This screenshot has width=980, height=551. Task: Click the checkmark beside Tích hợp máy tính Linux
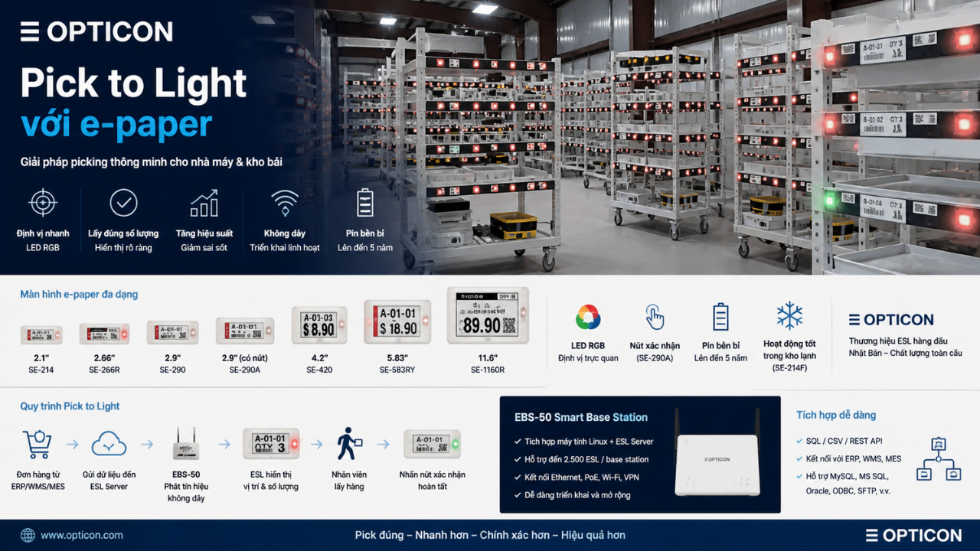[x=518, y=442]
